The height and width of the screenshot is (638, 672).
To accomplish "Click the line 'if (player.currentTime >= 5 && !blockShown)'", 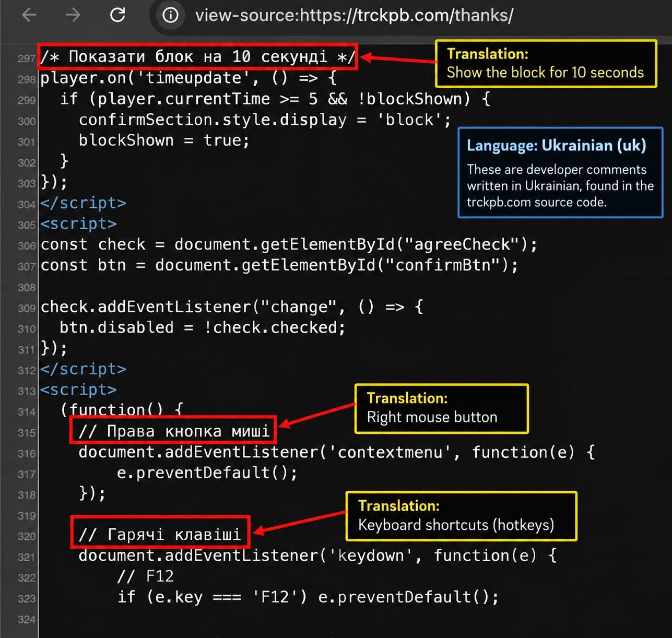I will 275,99.
